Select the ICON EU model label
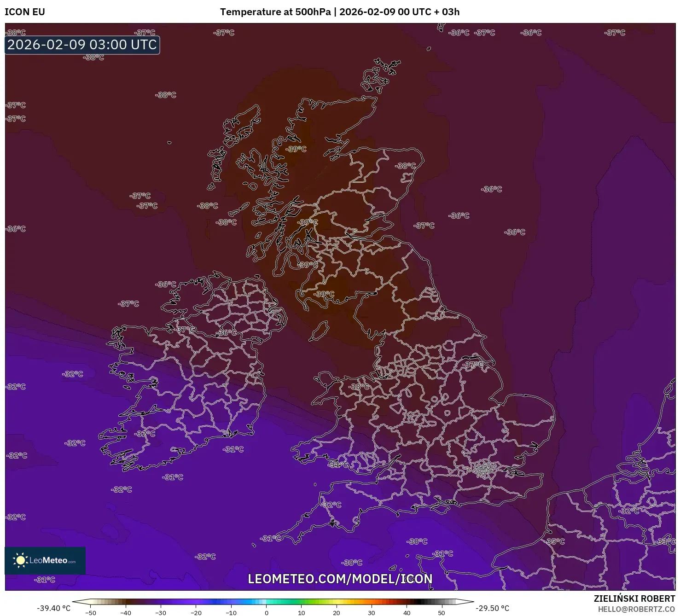680x616 pixels. [x=25, y=12]
